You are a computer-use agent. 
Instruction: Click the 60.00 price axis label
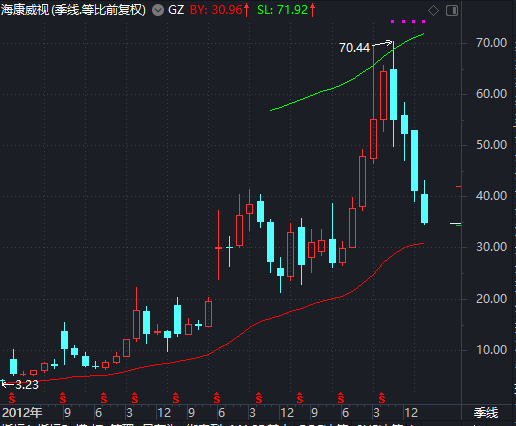[x=491, y=94]
